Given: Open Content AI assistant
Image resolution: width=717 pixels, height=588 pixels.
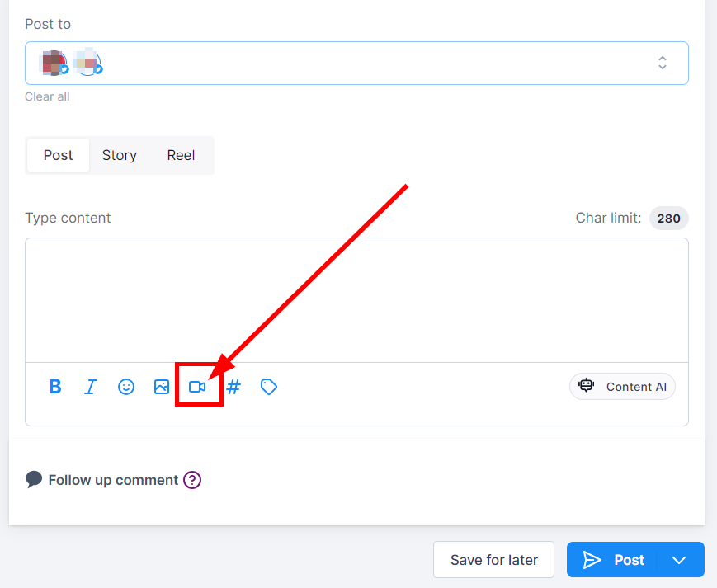Looking at the screenshot, I should pos(622,387).
